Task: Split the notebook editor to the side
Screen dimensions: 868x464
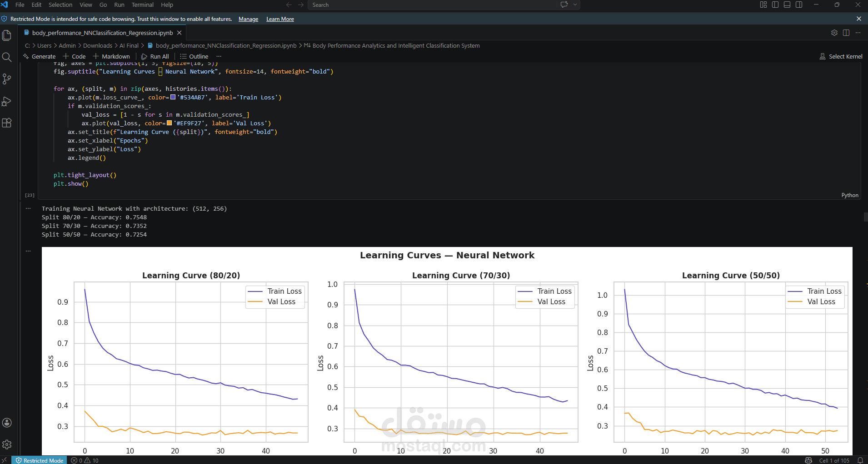Action: (846, 33)
